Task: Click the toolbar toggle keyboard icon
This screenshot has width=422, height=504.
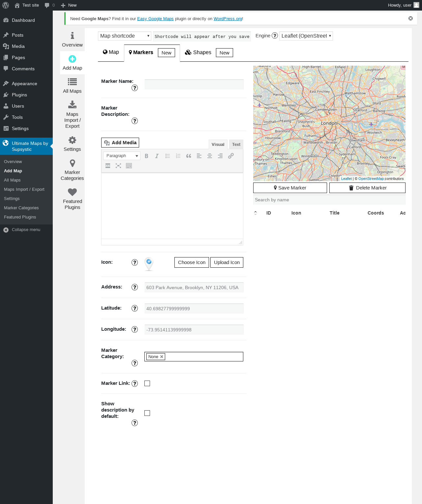Action: pos(129,166)
